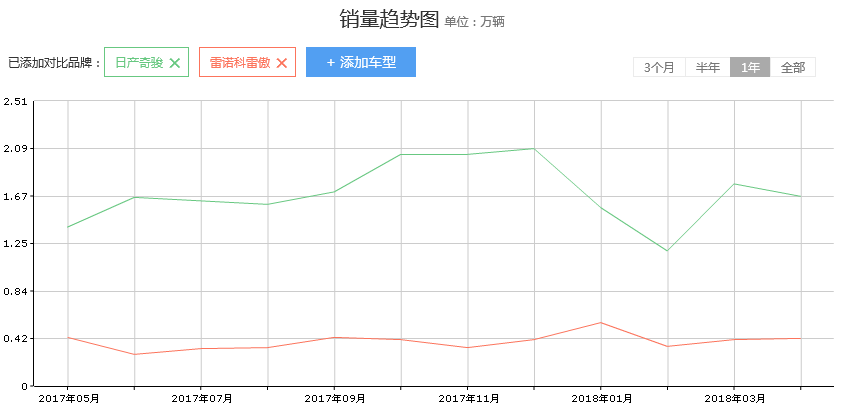Click the green line's peak near 2.09
The height and width of the screenshot is (418, 847).
pyautogui.click(x=534, y=149)
